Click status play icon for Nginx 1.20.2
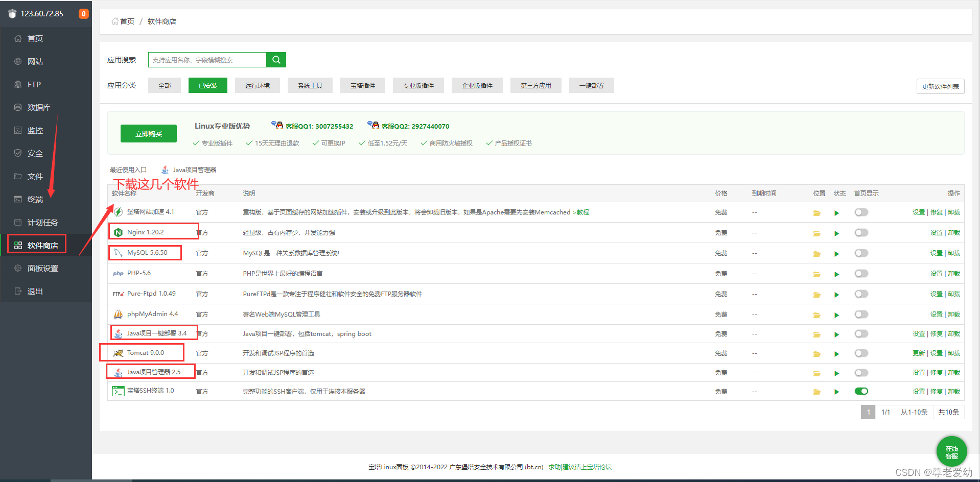This screenshot has width=980, height=482. 836,233
